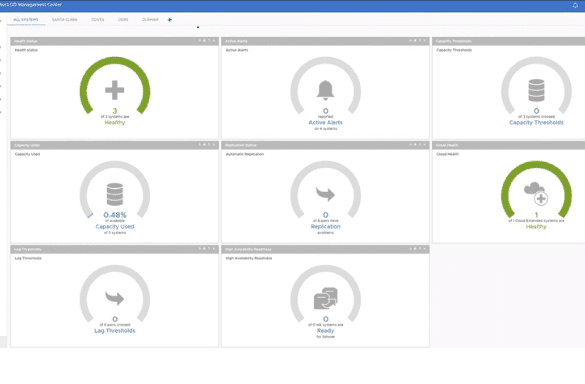Viewport: 585px width, 384px height.
Task: Click the '3' healthy systems count
Action: pos(115,111)
